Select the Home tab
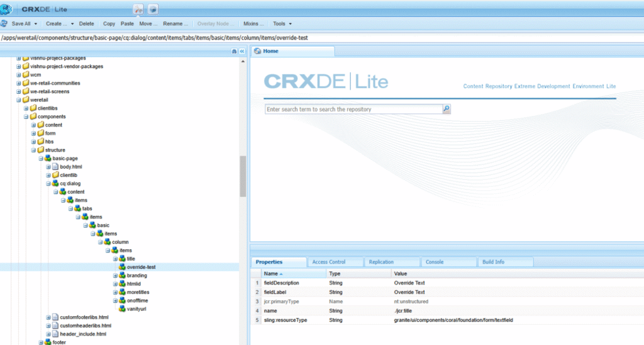 [292, 51]
